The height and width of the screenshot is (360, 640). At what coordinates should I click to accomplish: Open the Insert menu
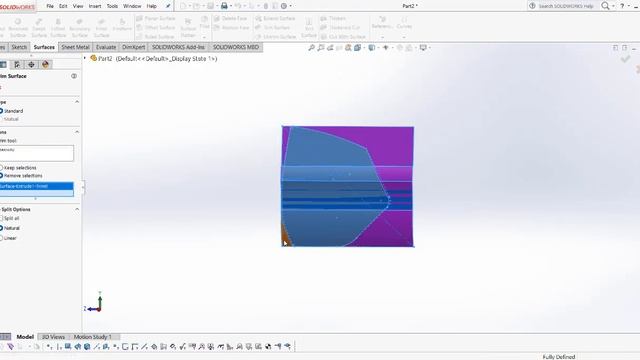point(95,6)
